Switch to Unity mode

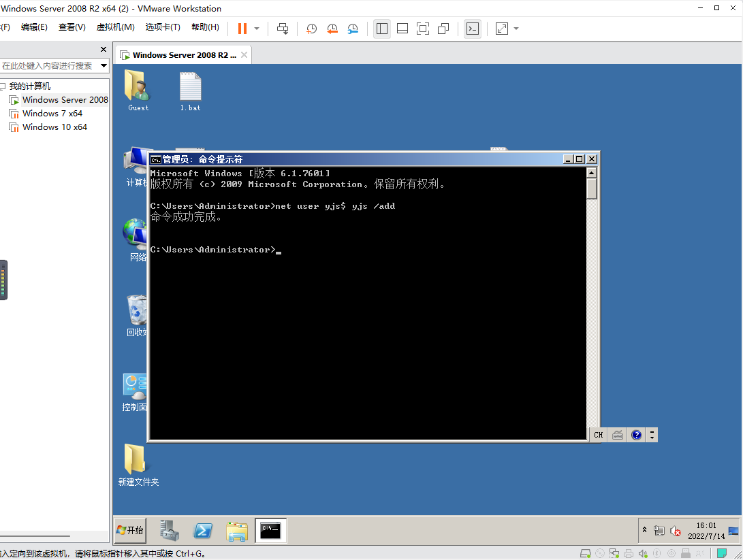443,29
